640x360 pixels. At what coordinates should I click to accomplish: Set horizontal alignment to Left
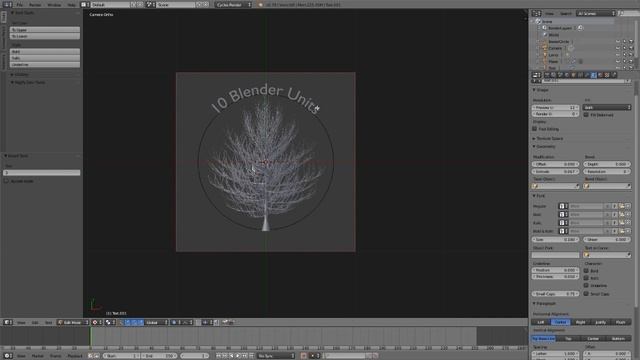pos(541,322)
